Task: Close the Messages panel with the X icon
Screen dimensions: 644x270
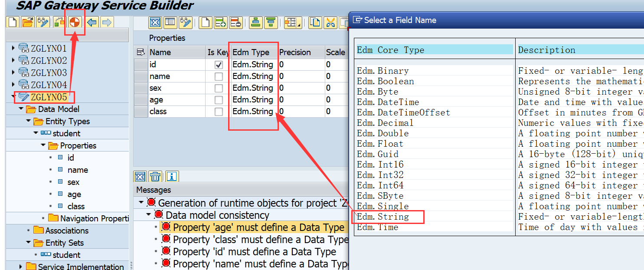Action: click(x=140, y=176)
